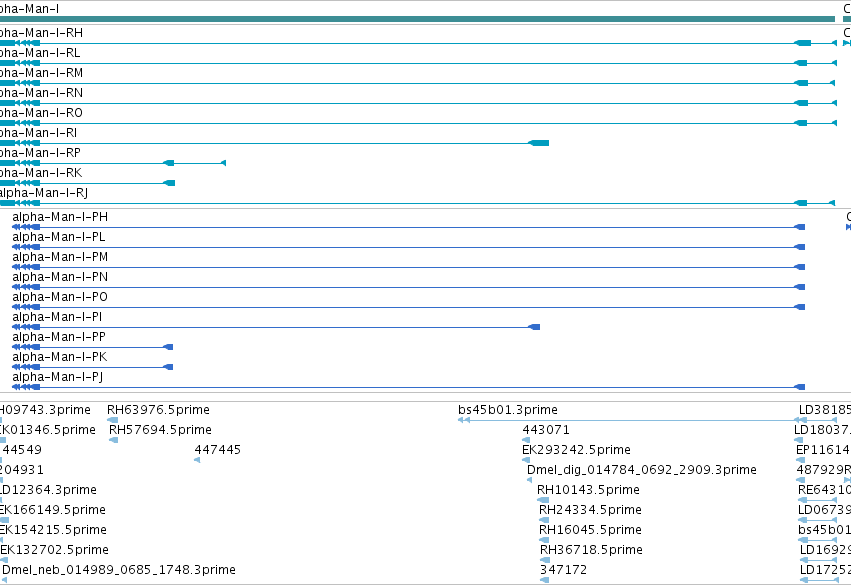Viewport: 851px width, 585px height.
Task: Click the right-end exon of alpha-Man-I-RI
Action: 538,143
